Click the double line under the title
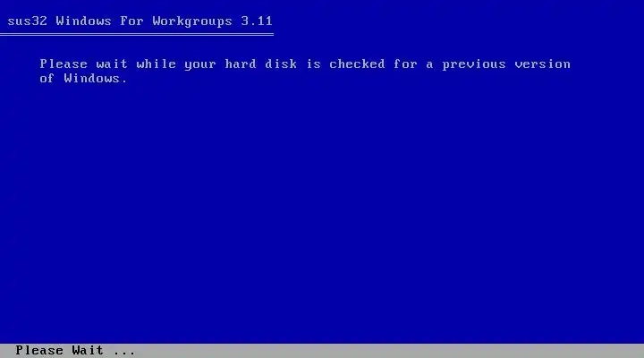644x358 pixels. (x=137, y=35)
